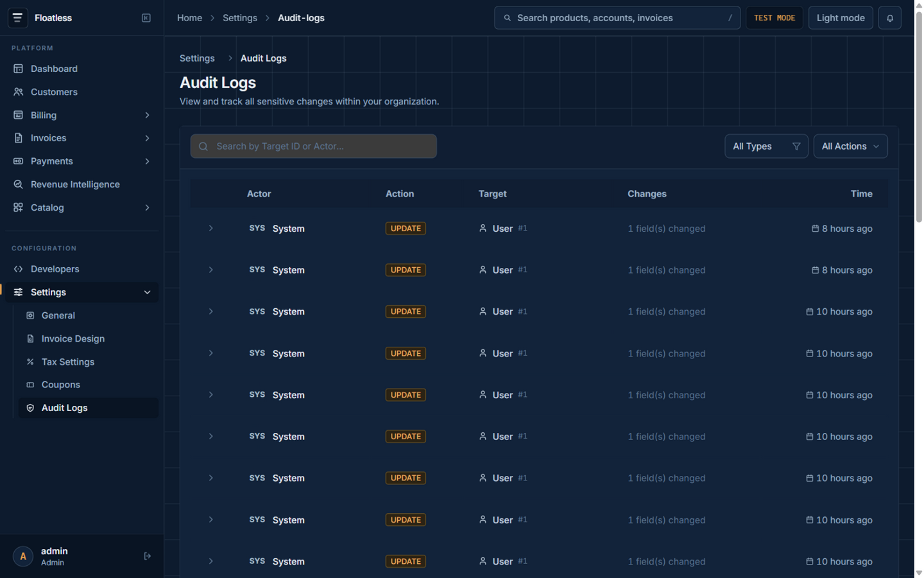This screenshot has width=924, height=578.
Task: Toggle the TEST MODE badge
Action: pos(774,18)
